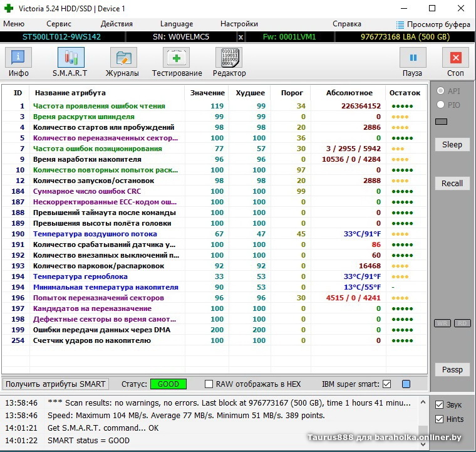The height and width of the screenshot is (452, 476).
Task: Click the blue color square near IBM super smart
Action: click(x=406, y=384)
